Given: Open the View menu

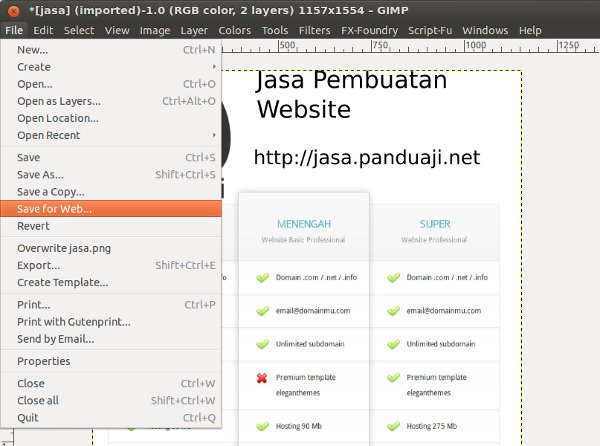Looking at the screenshot, I should [x=117, y=30].
